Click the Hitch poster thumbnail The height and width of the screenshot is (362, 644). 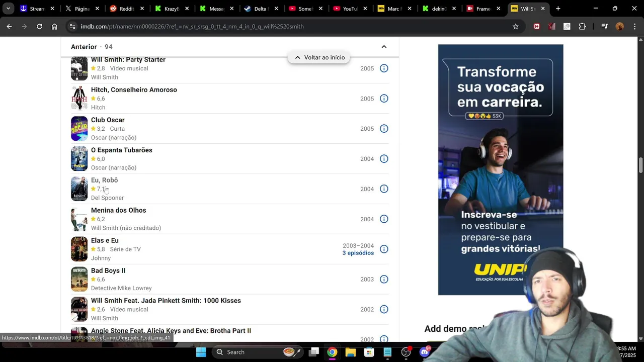click(x=79, y=99)
